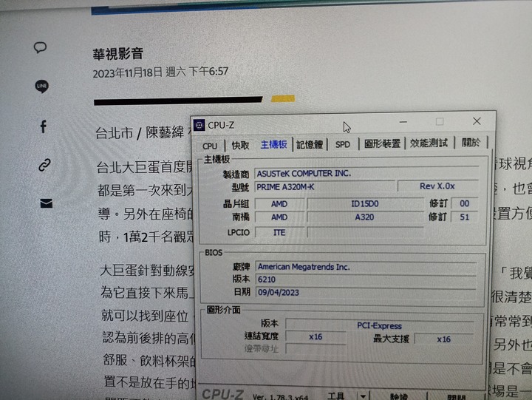Click the comment bubble share icon

point(40,47)
